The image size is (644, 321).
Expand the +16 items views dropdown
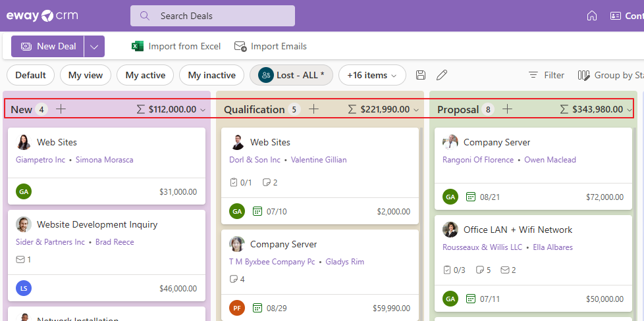pyautogui.click(x=372, y=75)
